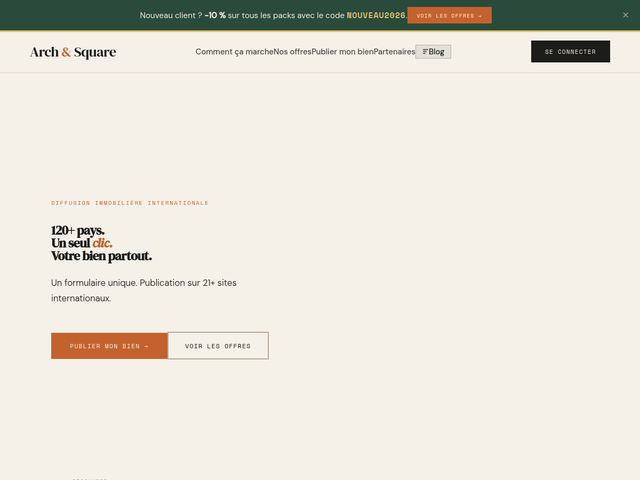Screen dimensions: 640x480
Task: Click the Se connecter button
Action: click(x=570, y=51)
